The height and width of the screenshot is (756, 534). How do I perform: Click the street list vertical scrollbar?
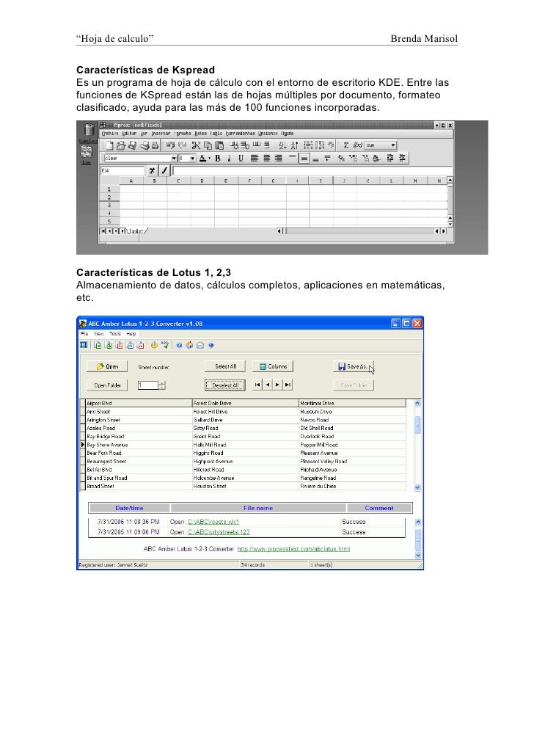click(x=417, y=445)
